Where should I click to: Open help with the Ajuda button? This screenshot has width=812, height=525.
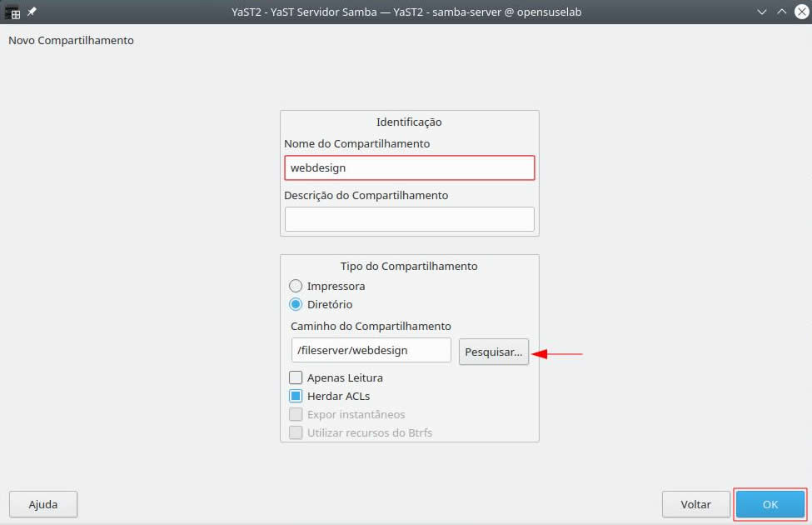[43, 504]
